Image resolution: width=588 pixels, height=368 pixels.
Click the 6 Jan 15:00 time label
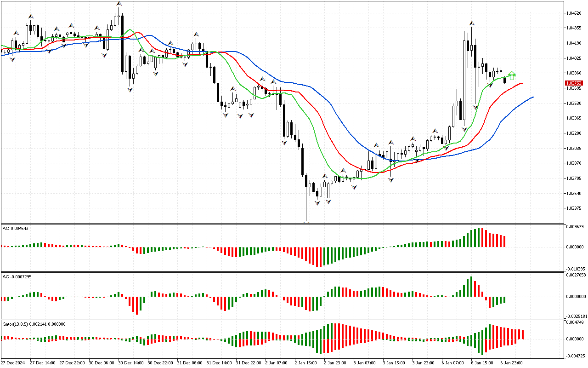[x=481, y=362]
